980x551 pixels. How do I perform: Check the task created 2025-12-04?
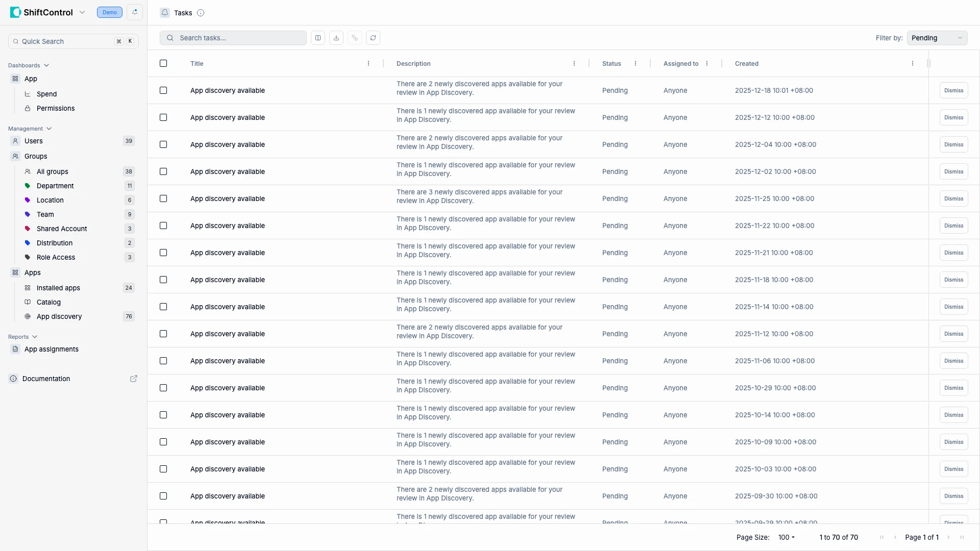click(x=163, y=144)
